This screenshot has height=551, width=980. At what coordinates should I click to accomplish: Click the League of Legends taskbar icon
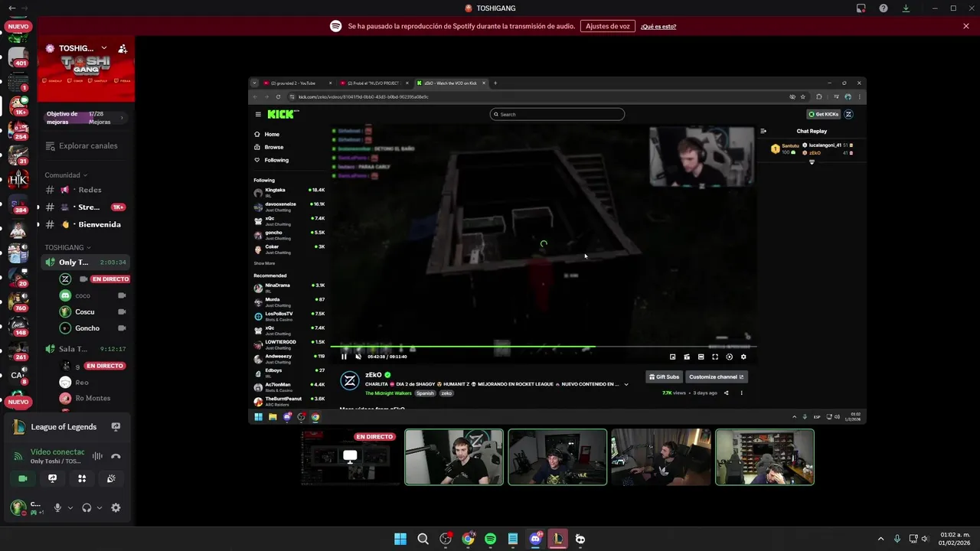(557, 539)
